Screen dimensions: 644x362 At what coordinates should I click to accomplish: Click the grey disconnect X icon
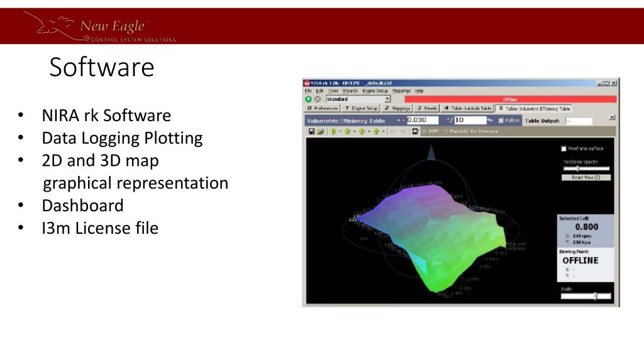(318, 99)
